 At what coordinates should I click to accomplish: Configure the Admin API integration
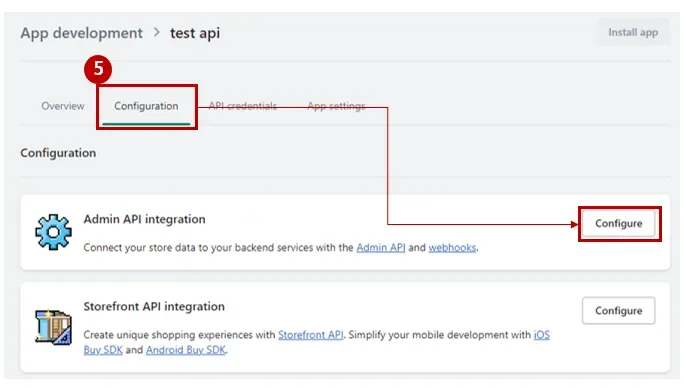(619, 223)
